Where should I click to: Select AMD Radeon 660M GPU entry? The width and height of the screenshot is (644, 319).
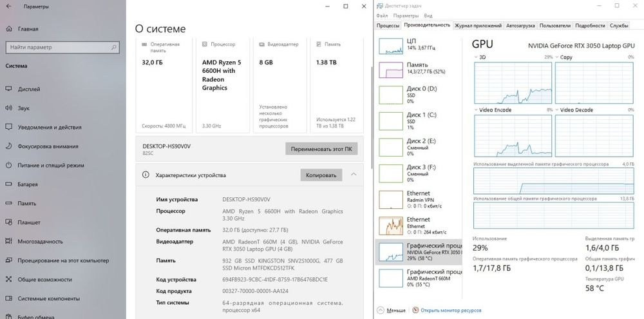point(418,278)
